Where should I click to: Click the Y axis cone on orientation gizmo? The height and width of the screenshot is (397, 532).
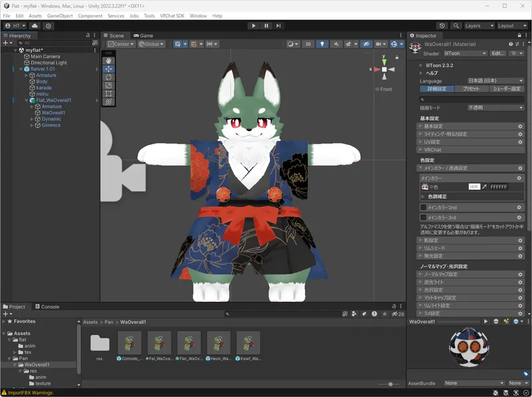point(384,62)
